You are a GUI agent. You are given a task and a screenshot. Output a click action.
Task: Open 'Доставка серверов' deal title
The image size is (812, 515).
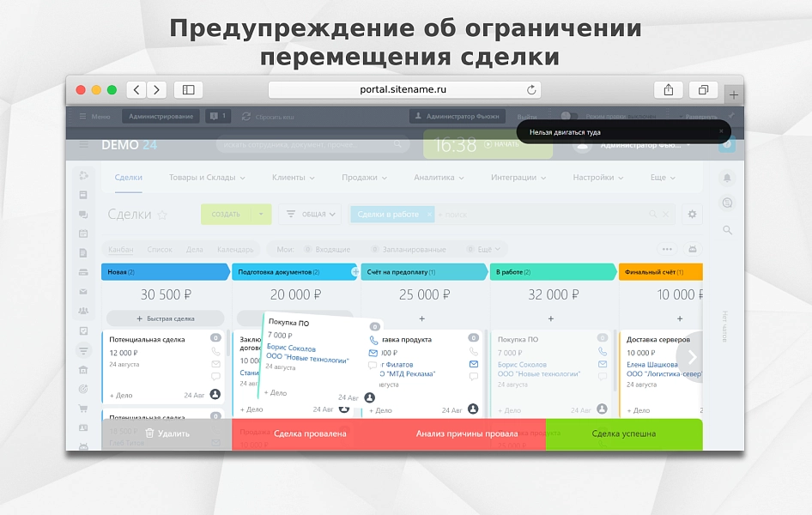tap(658, 340)
